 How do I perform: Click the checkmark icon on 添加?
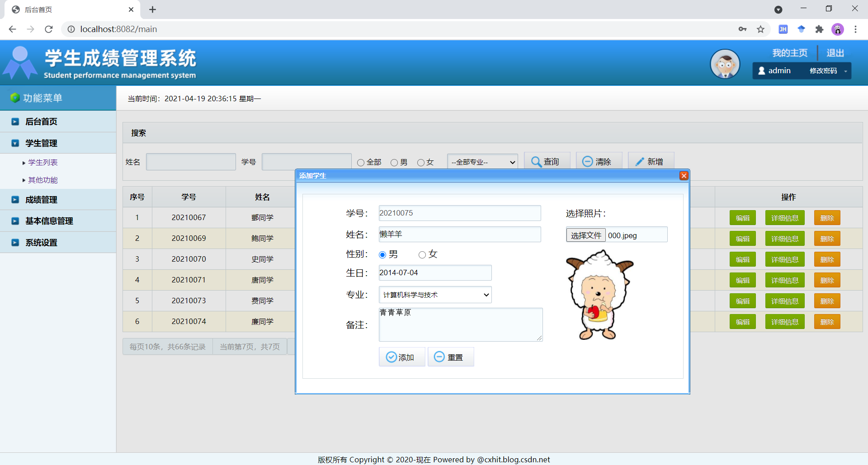[x=391, y=357]
